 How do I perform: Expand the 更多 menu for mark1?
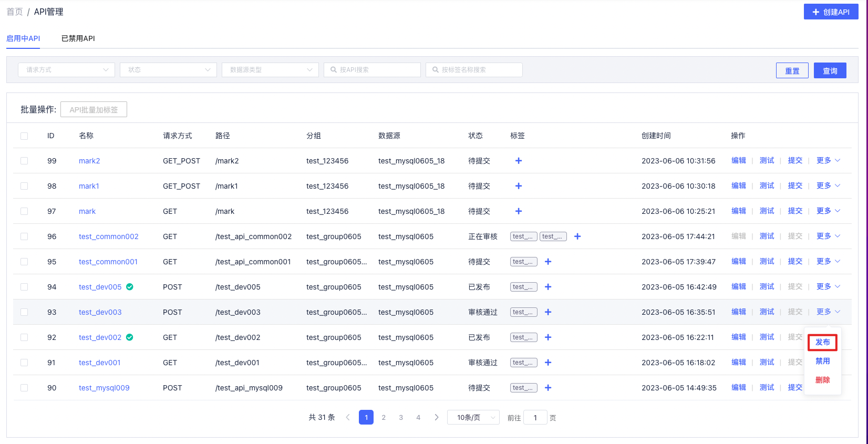[829, 186]
